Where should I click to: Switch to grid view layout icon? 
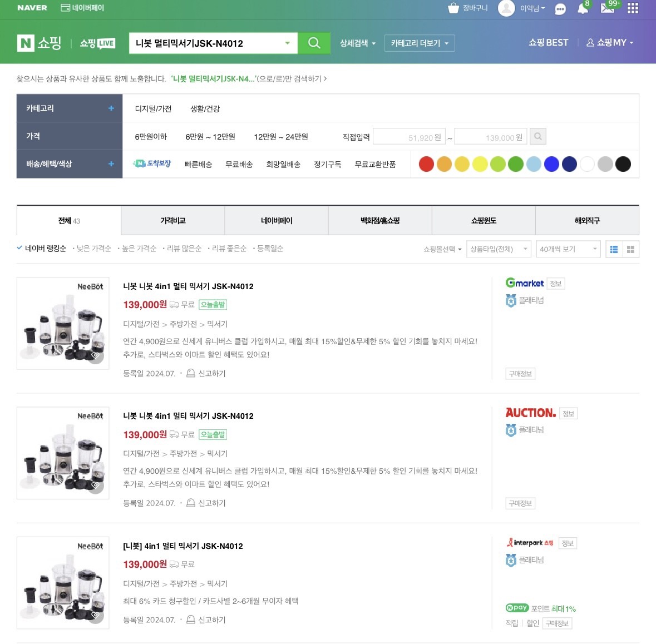(630, 249)
